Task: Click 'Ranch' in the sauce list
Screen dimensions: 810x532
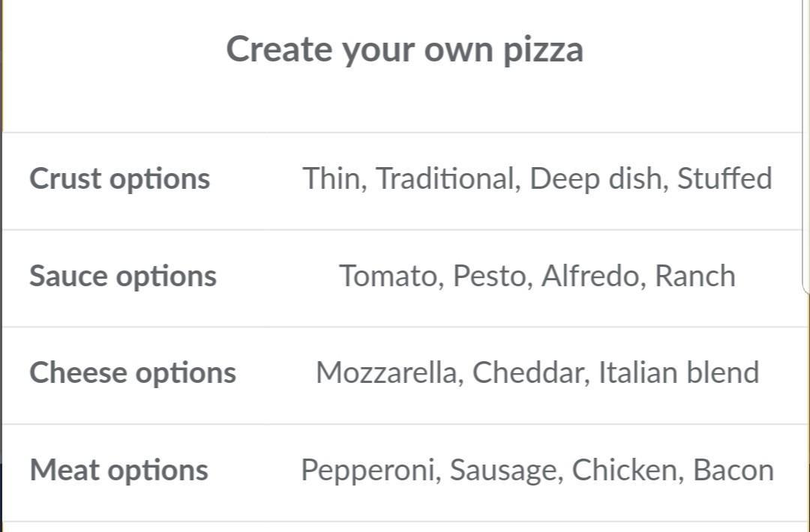Action: (x=695, y=276)
